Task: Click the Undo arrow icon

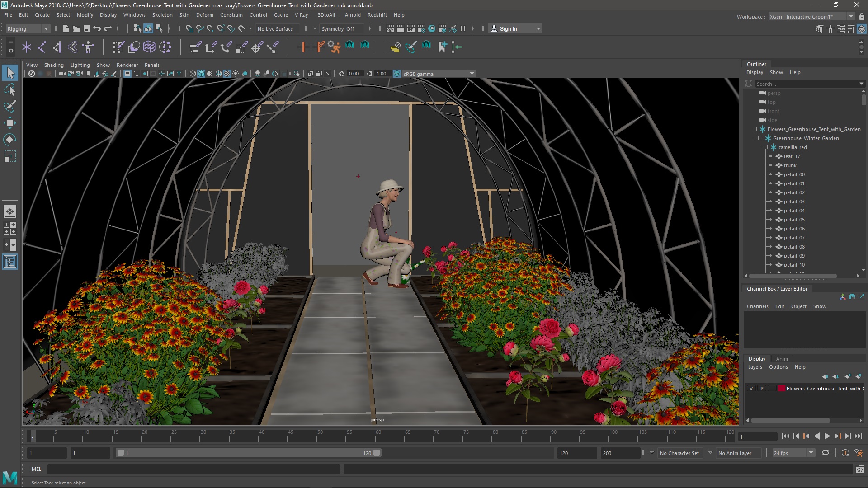Action: [97, 28]
